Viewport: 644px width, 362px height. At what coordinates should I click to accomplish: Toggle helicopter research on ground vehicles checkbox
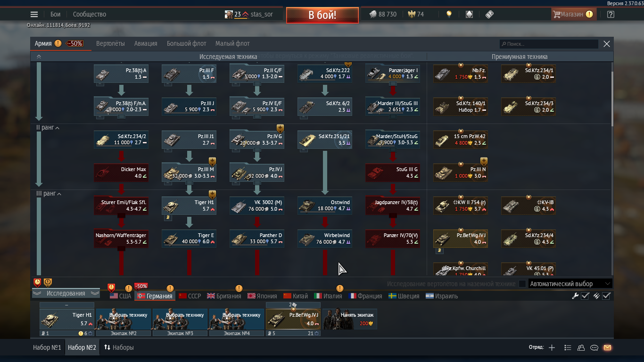[x=522, y=284]
